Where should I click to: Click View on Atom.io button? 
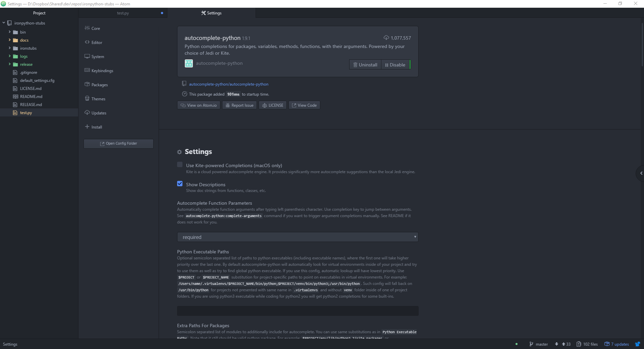click(199, 105)
